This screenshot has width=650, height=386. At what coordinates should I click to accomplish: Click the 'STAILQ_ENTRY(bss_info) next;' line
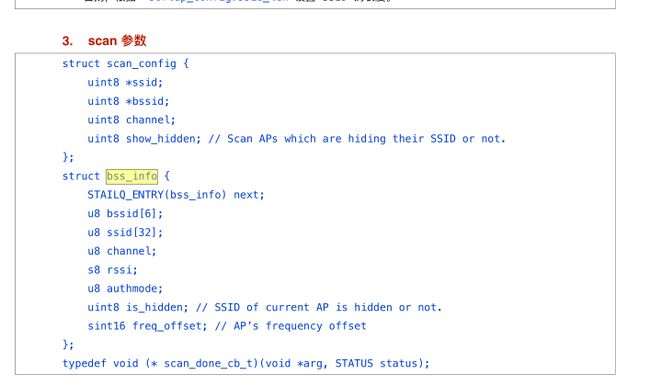pyautogui.click(x=176, y=195)
